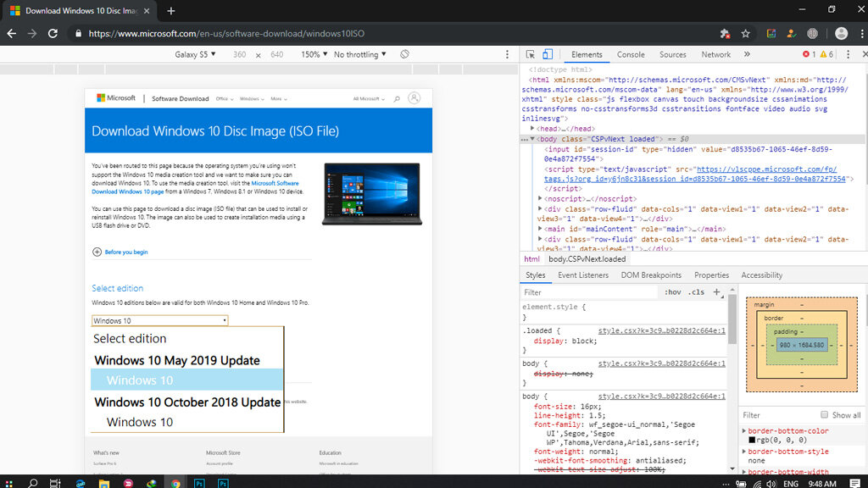Open a new browser tab with plus

170,11
